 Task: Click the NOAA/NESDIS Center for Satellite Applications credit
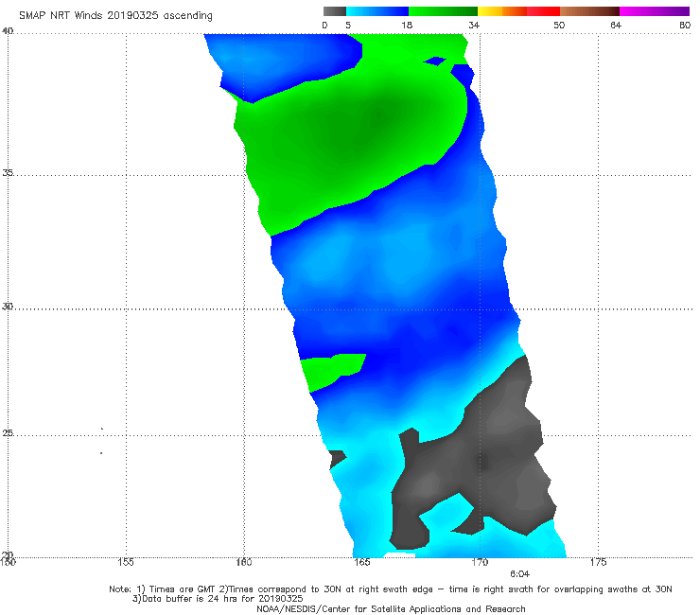pos(391,609)
